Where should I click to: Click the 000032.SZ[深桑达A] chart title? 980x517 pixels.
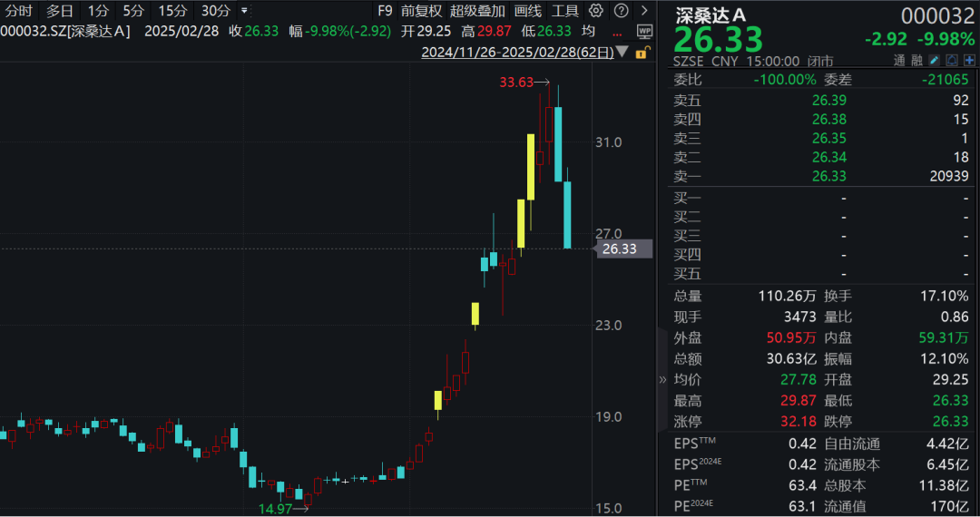pyautogui.click(x=65, y=31)
